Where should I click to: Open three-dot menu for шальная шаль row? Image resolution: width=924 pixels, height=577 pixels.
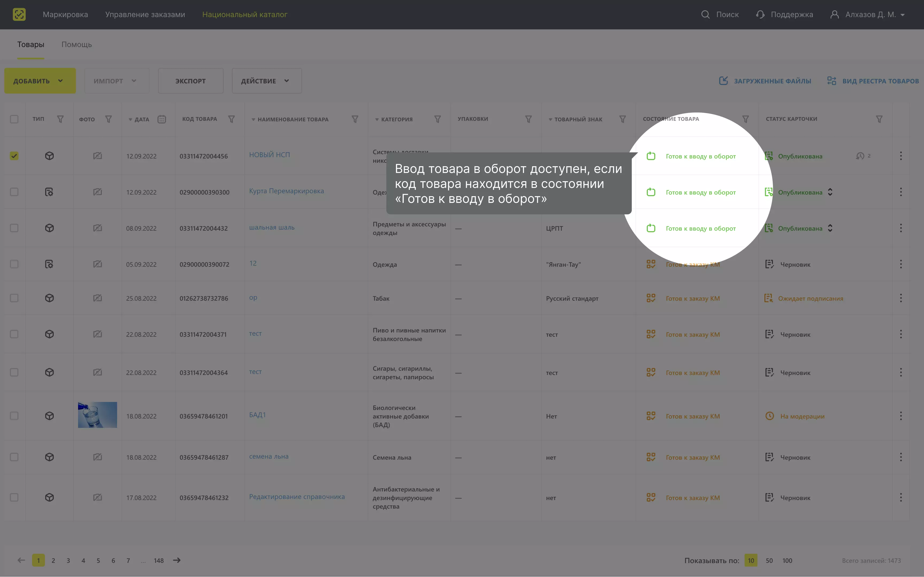click(901, 228)
